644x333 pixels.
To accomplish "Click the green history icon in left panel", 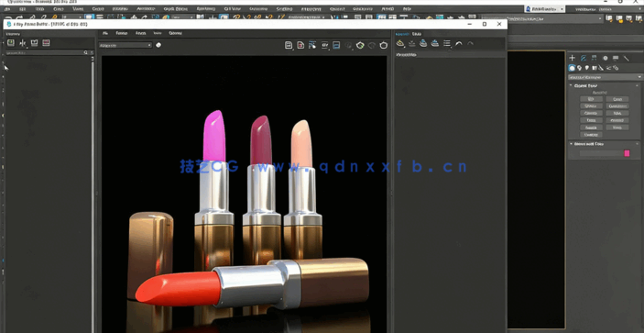I will point(11,43).
